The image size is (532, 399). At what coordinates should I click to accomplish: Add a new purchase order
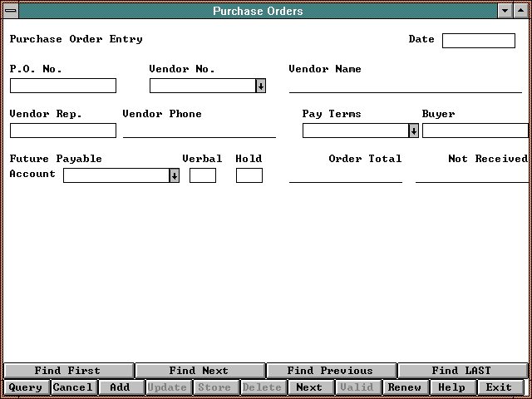click(x=121, y=387)
